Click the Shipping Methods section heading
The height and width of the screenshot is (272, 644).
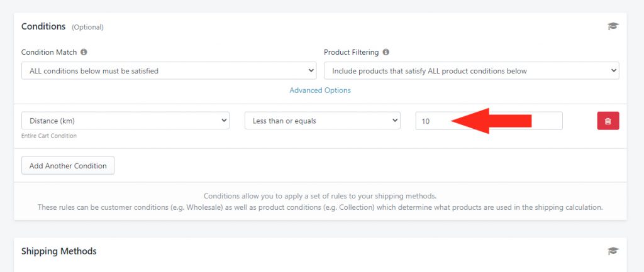click(58, 251)
